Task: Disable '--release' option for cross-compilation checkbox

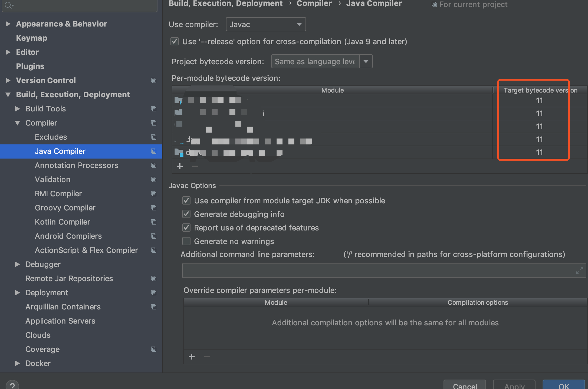Action: point(175,42)
